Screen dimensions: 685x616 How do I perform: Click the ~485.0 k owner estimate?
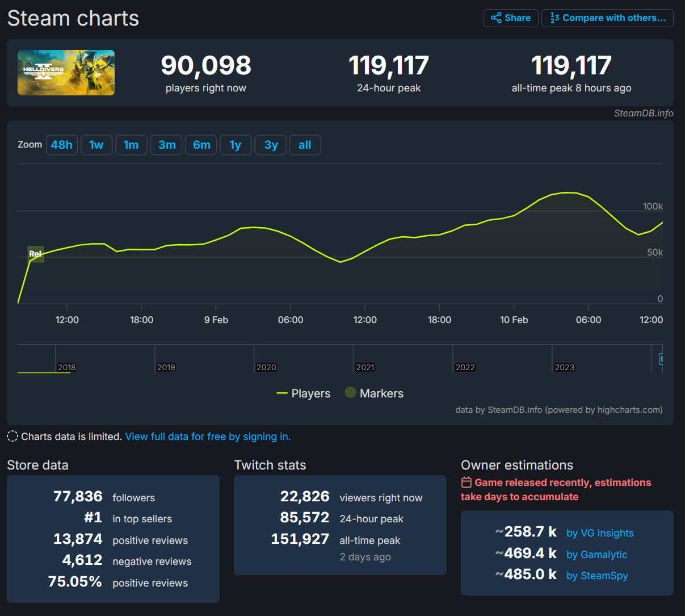tap(526, 575)
